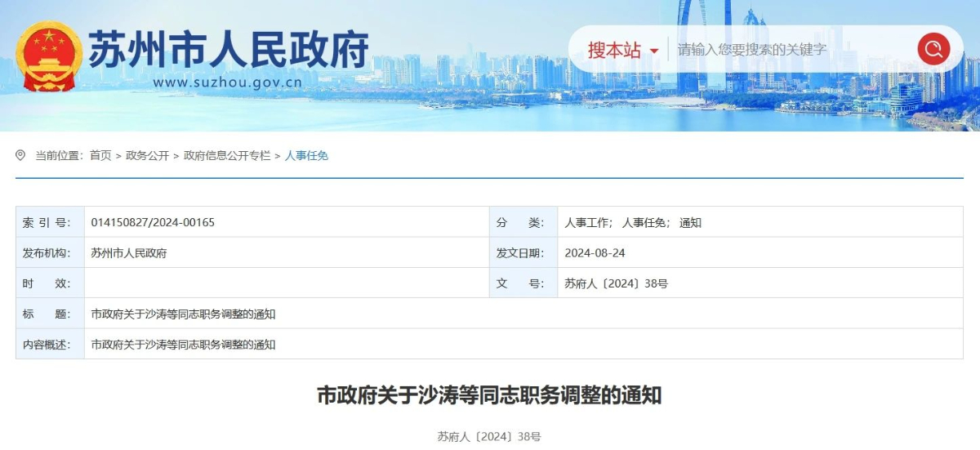Click the notice title in the 标题 row

(183, 314)
